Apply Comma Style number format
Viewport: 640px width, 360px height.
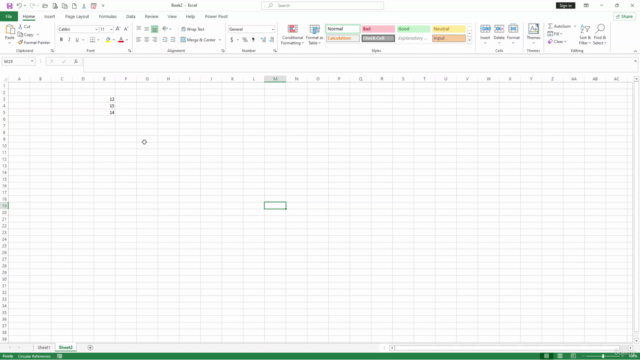(x=253, y=40)
